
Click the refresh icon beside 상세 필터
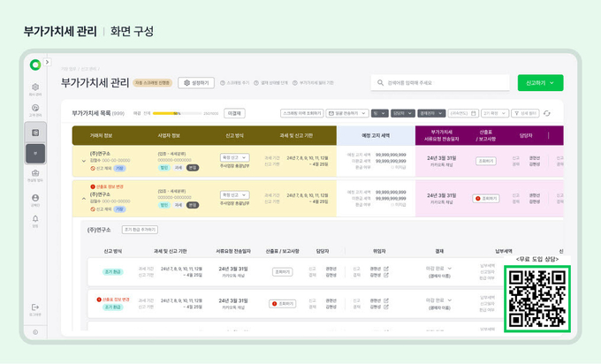(547, 113)
